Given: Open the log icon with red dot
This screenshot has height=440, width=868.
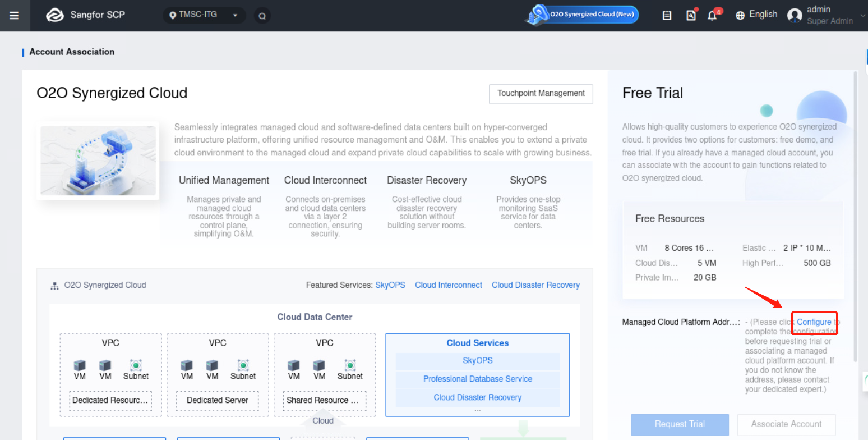Looking at the screenshot, I should pos(691,15).
